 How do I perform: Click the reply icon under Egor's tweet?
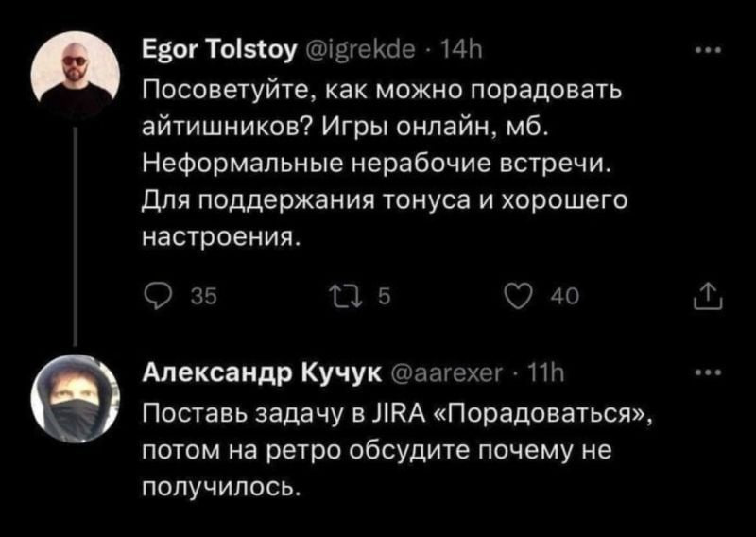point(157,298)
